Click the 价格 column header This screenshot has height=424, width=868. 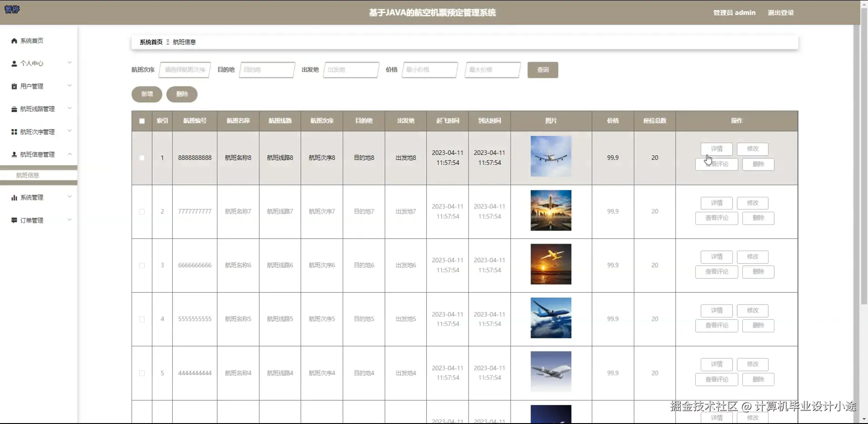(x=613, y=121)
